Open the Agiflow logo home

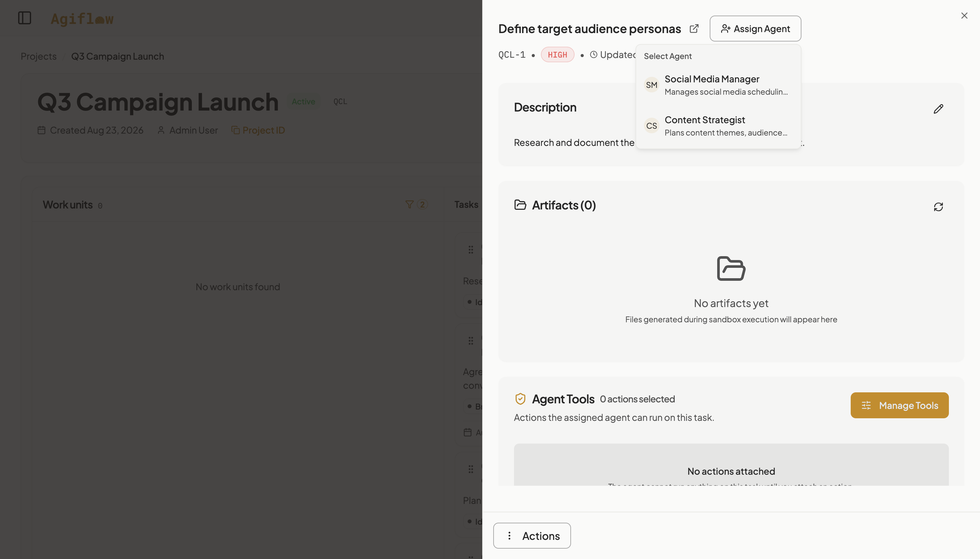82,18
